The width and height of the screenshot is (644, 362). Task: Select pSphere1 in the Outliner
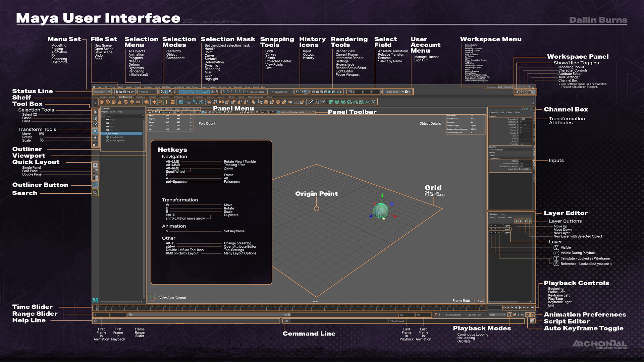(x=114, y=133)
